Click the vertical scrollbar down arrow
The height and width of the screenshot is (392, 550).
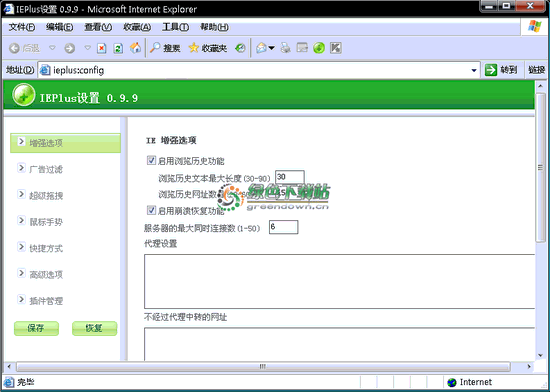(x=541, y=356)
